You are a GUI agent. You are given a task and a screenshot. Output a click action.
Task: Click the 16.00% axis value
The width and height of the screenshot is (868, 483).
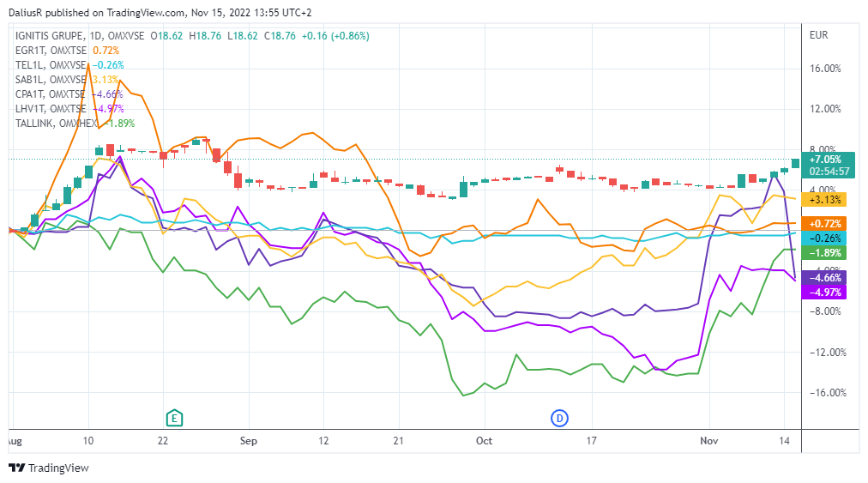click(x=825, y=69)
